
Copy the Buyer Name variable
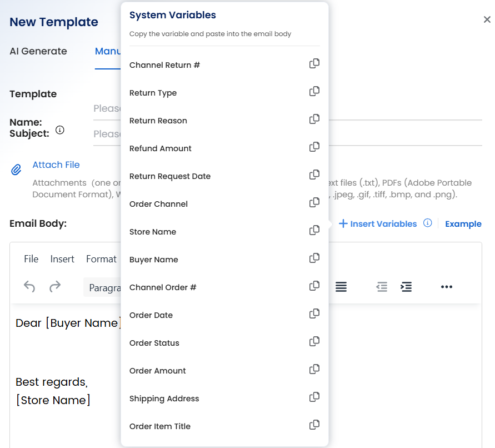click(x=314, y=258)
